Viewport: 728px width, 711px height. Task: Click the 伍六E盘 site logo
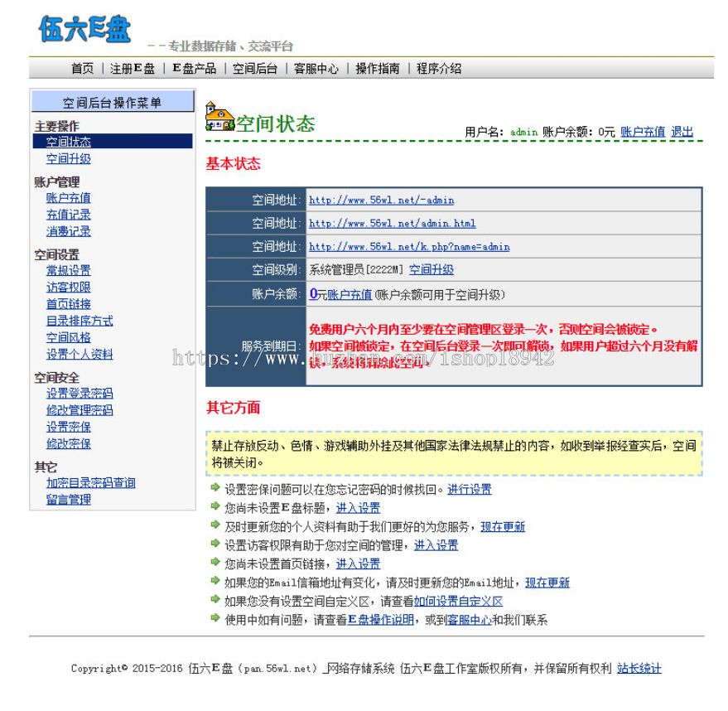click(84, 29)
